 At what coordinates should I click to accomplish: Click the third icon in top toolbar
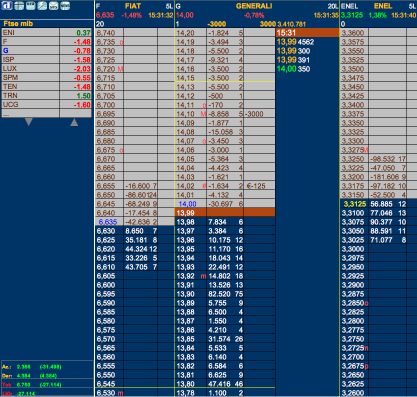click(x=31, y=5)
